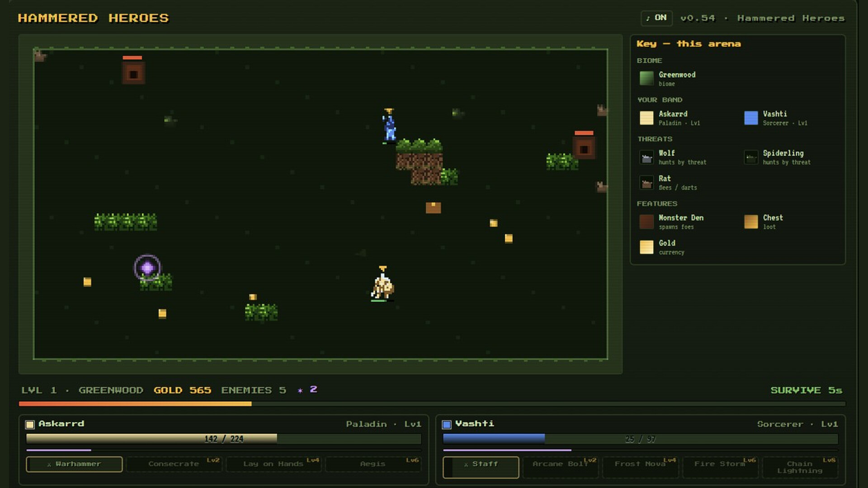The width and height of the screenshot is (868, 488).
Task: Select the Consecrate Lv2 ability
Action: [174, 464]
